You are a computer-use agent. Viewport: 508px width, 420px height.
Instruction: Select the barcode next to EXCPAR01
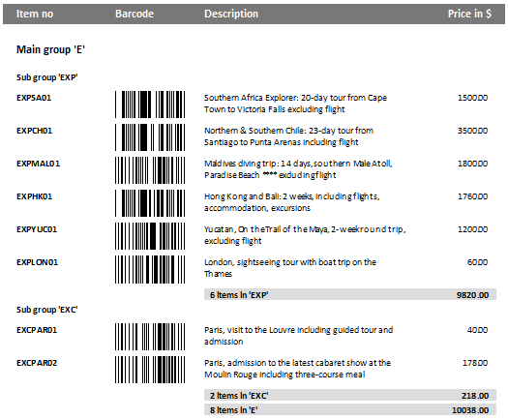click(150, 337)
